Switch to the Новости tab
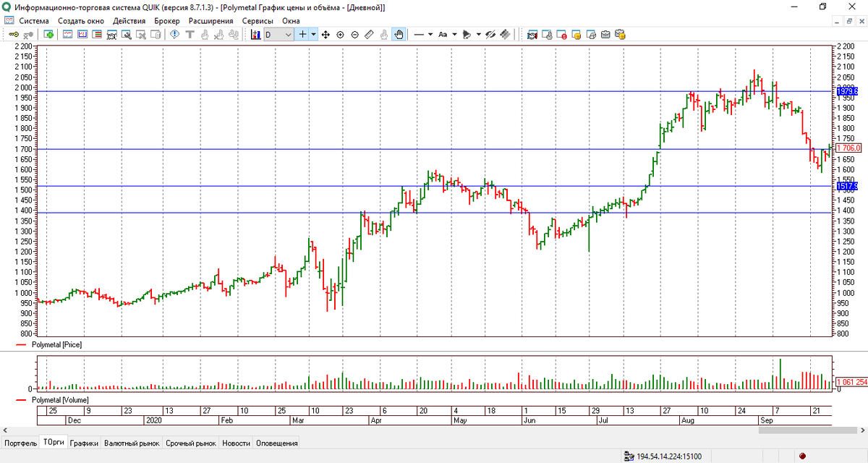Image resolution: width=868 pixels, height=463 pixels. [x=237, y=443]
